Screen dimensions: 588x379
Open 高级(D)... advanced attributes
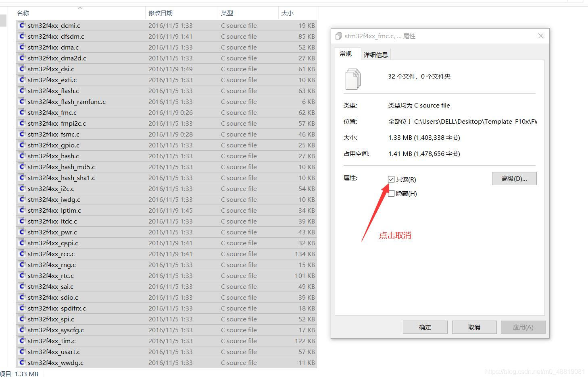(x=514, y=178)
